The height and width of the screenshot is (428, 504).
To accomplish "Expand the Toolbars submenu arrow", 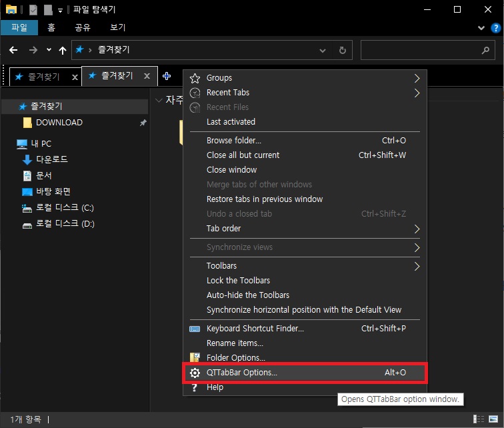I will coord(417,266).
